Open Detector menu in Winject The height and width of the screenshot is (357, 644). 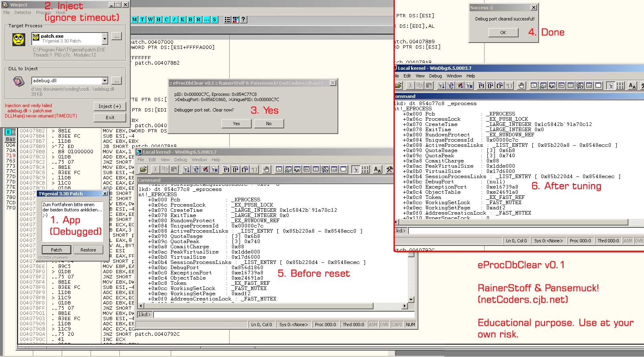pyautogui.click(x=23, y=12)
